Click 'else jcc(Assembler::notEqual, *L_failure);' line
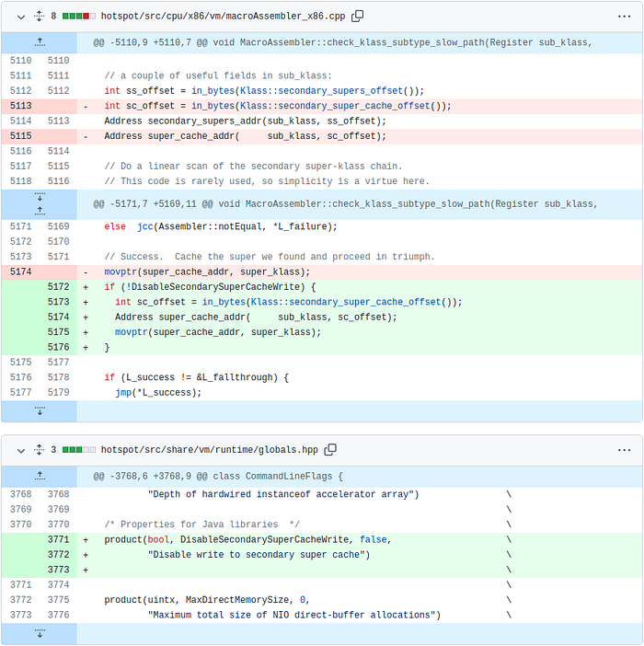Image resolution: width=644 pixels, height=646 pixels. coord(220,226)
